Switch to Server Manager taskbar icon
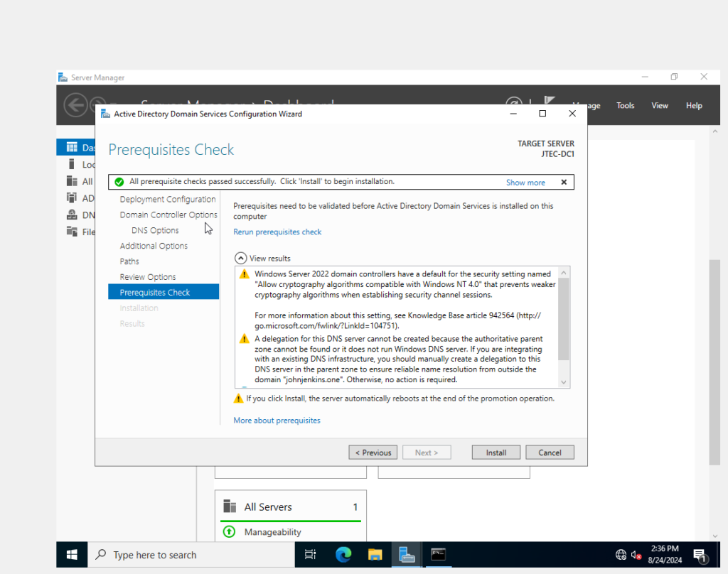 [x=407, y=555]
